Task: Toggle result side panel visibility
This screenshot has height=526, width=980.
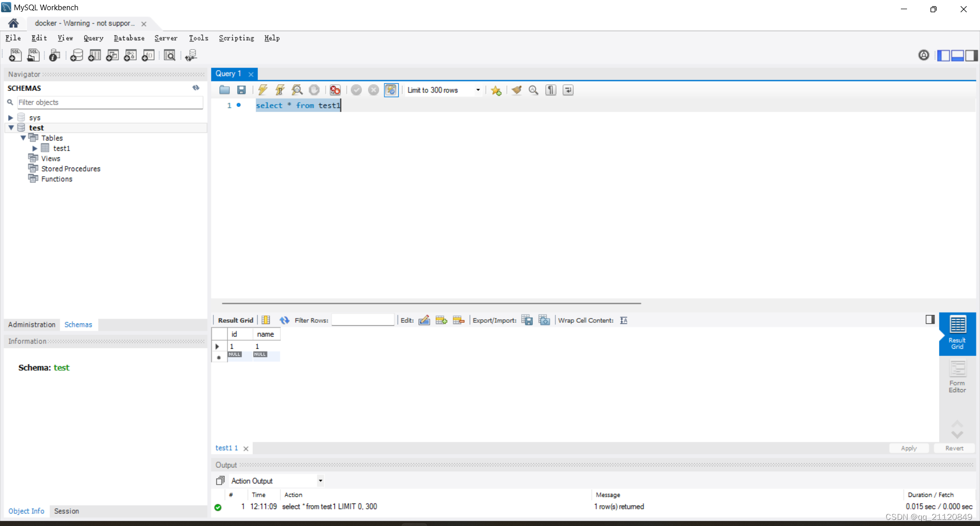Action: [x=930, y=319]
